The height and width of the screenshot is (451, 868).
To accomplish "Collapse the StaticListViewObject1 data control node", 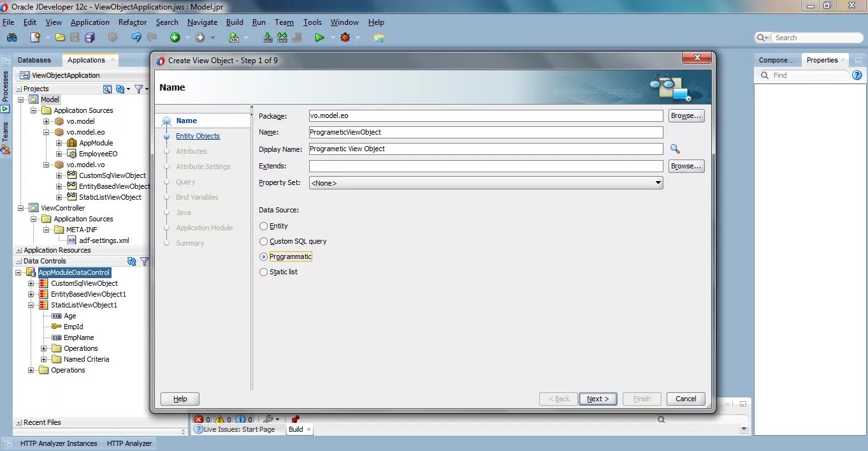I will click(31, 305).
